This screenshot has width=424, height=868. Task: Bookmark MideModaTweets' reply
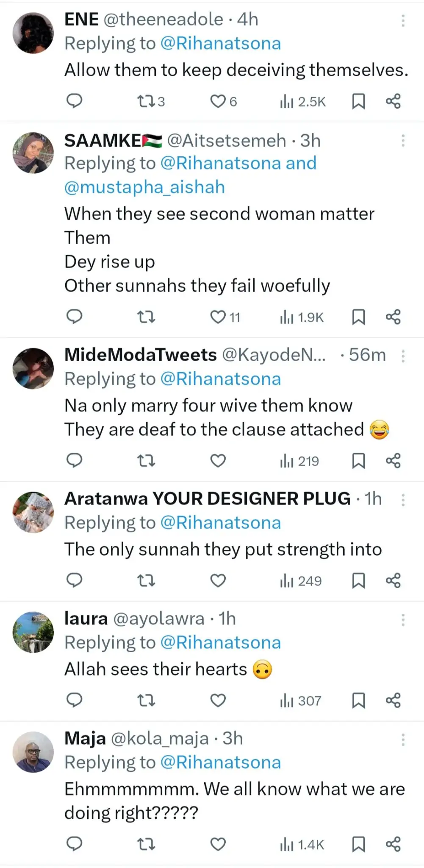pyautogui.click(x=358, y=460)
